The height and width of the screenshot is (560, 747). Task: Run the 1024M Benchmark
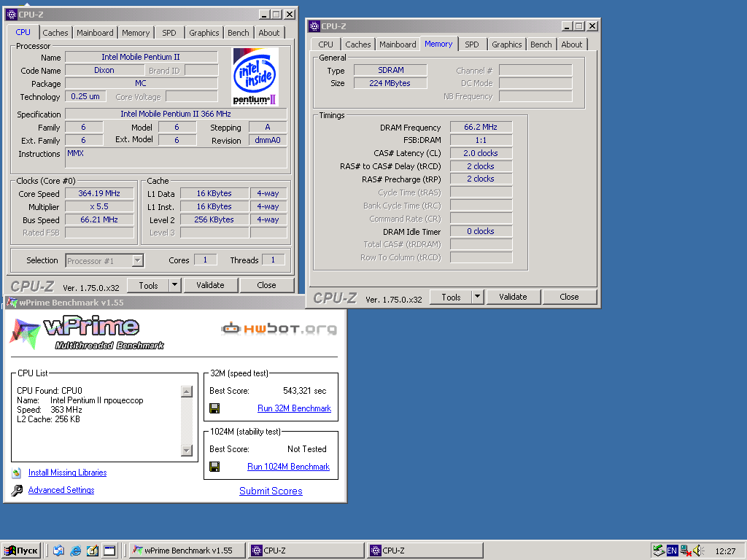[288, 467]
